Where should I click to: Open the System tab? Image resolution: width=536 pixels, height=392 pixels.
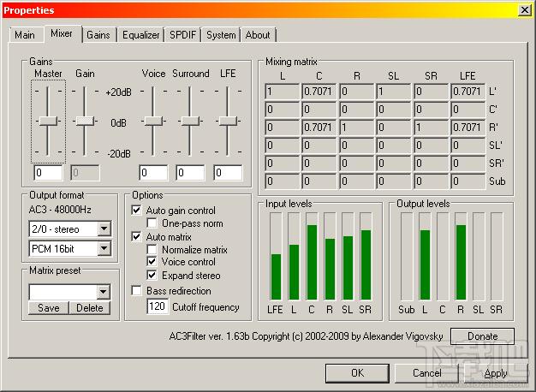[221, 35]
